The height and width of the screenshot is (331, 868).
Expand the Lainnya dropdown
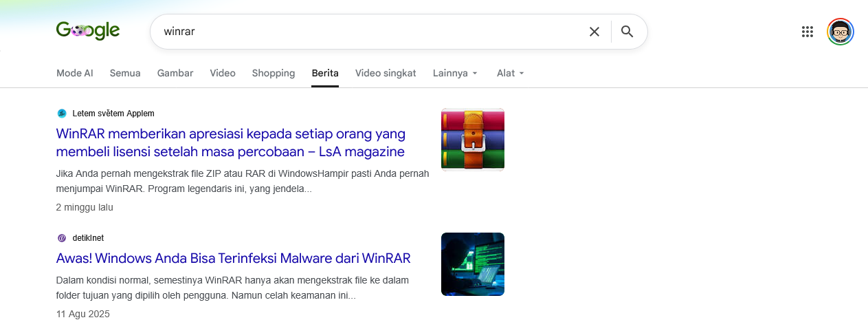tap(456, 73)
